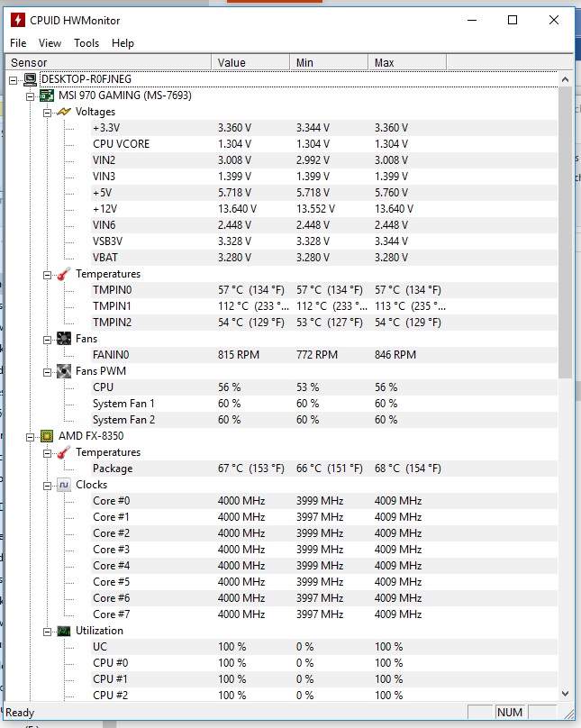Select the System Fan 2 row
Image resolution: width=581 pixels, height=728 pixels.
tap(324, 420)
